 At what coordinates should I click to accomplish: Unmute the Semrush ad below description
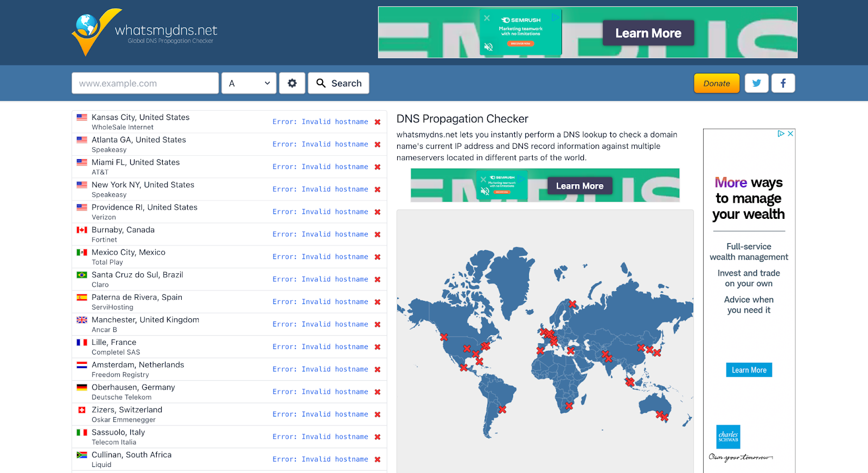pyautogui.click(x=485, y=191)
